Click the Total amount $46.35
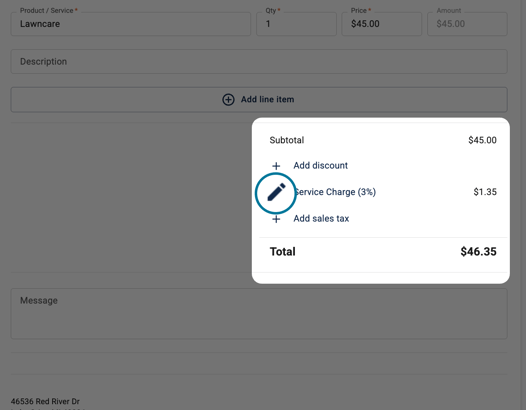The width and height of the screenshot is (526, 410). tap(478, 251)
